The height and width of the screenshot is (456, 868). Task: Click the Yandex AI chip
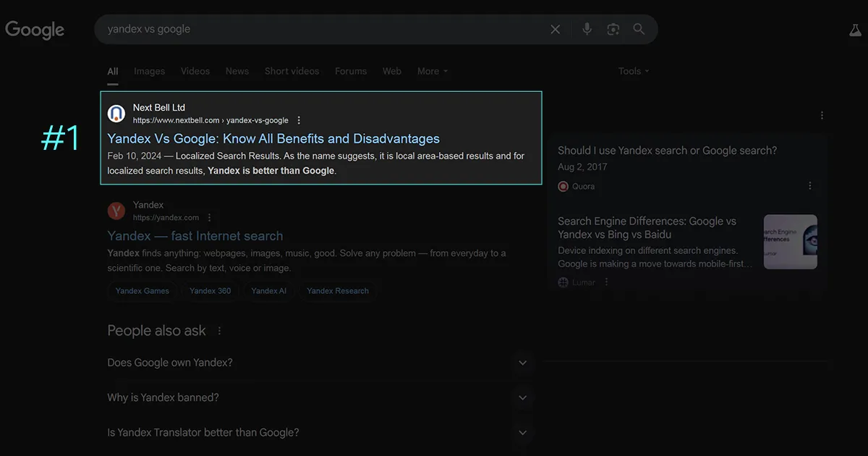(269, 291)
